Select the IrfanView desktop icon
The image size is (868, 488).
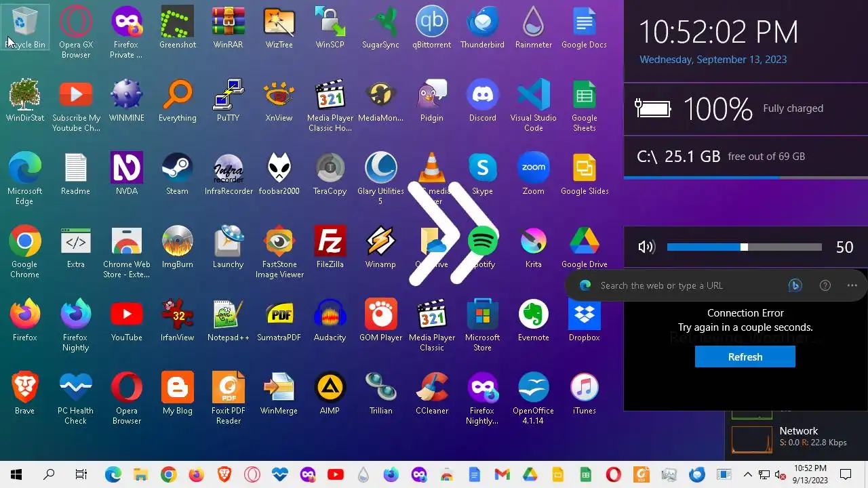point(178,321)
